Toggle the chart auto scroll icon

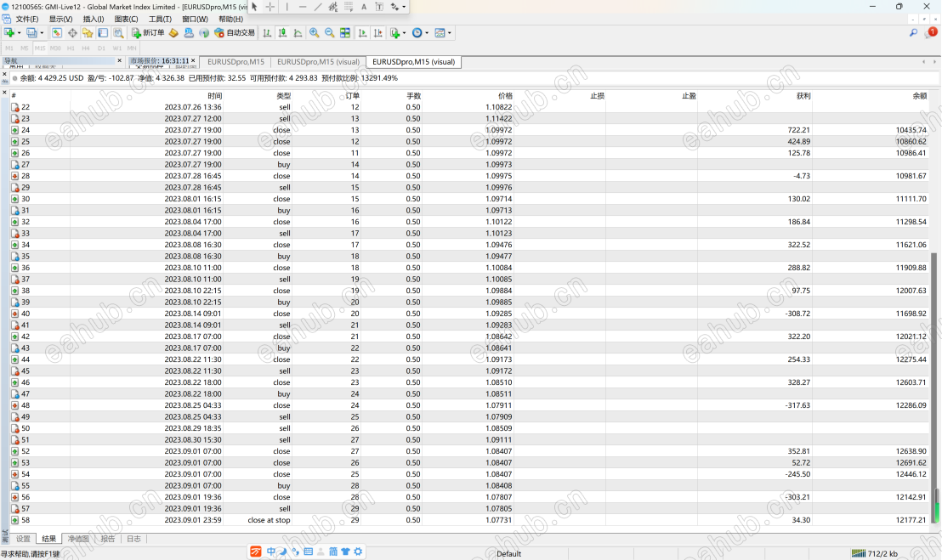[x=362, y=33]
